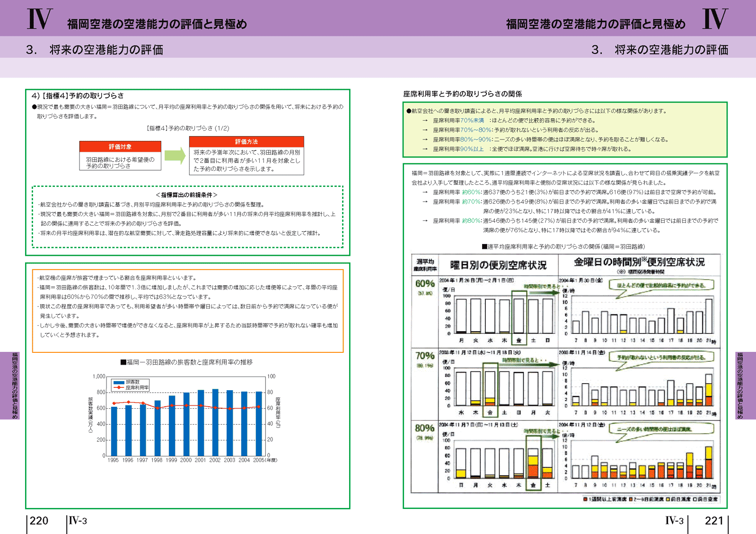Click the vertical purple side tab on page 221
756x534 pixels.
click(x=746, y=385)
